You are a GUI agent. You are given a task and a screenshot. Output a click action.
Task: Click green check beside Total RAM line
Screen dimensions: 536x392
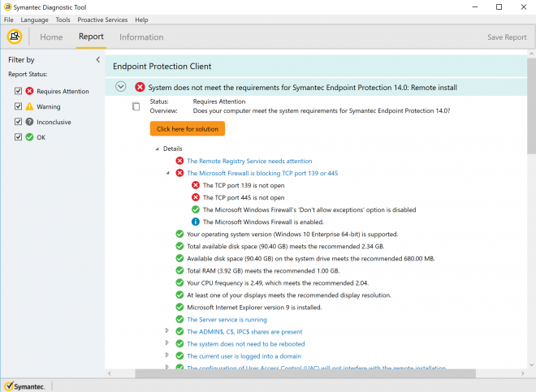pos(179,271)
